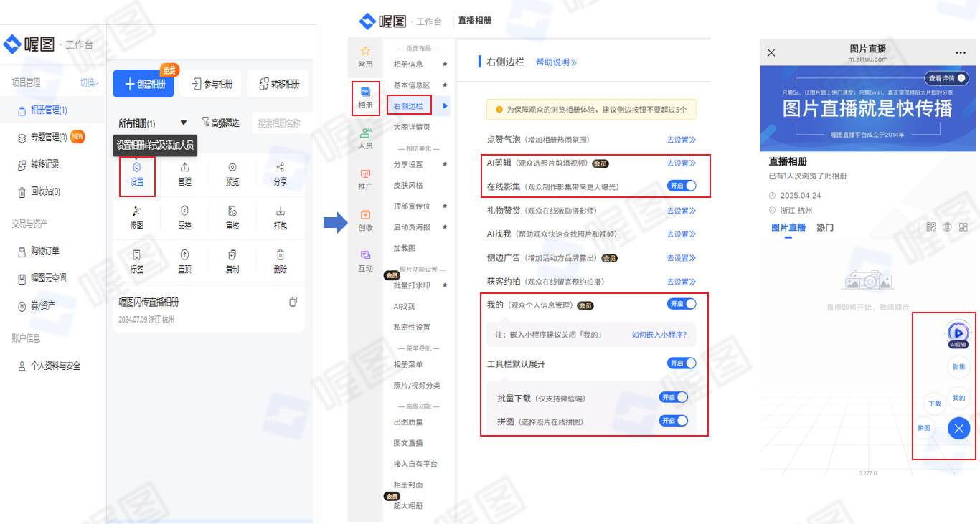Toggle the 我的 personal info switch
Screen dimensions: 980x524
tap(682, 304)
